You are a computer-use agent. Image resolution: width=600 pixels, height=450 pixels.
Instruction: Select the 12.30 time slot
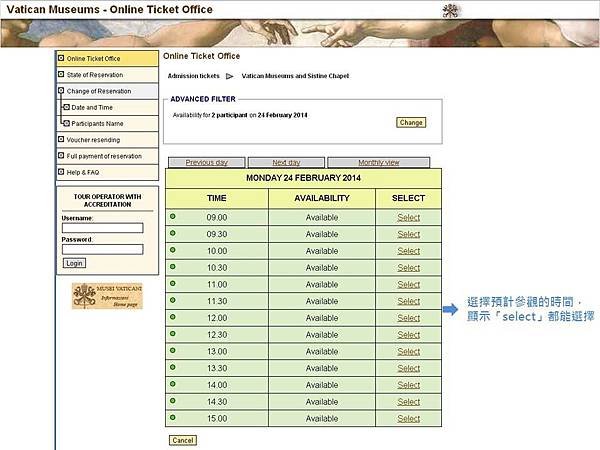tap(409, 335)
